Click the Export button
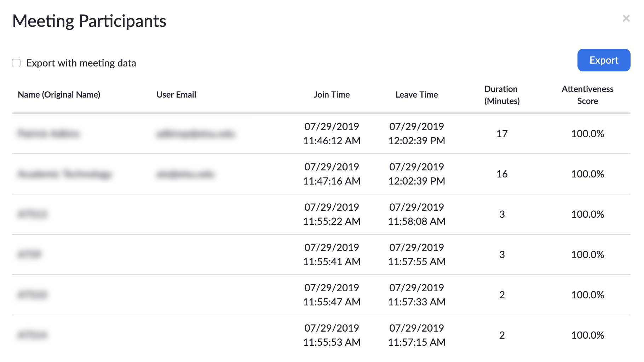 pos(603,60)
